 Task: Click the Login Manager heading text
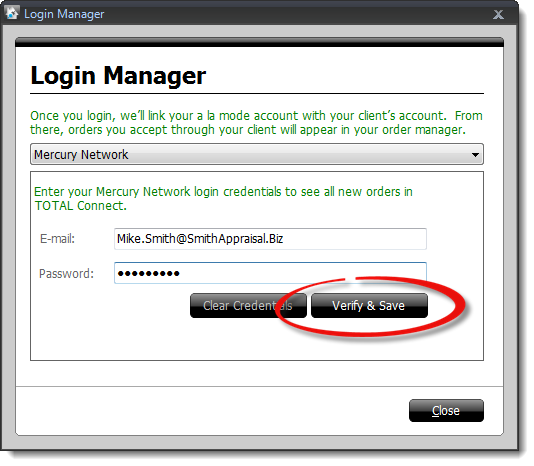(118, 75)
